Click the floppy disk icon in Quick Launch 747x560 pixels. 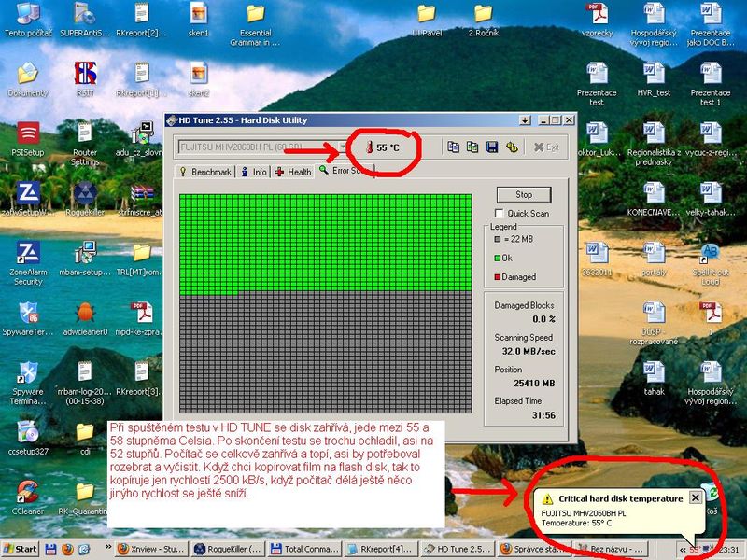50,549
